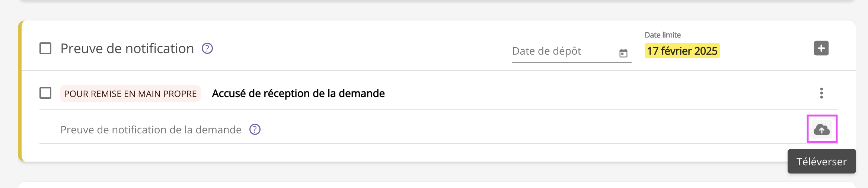The width and height of the screenshot is (868, 188).
Task: Click the blank header area beside Preuve de notification
Action: coord(357,48)
